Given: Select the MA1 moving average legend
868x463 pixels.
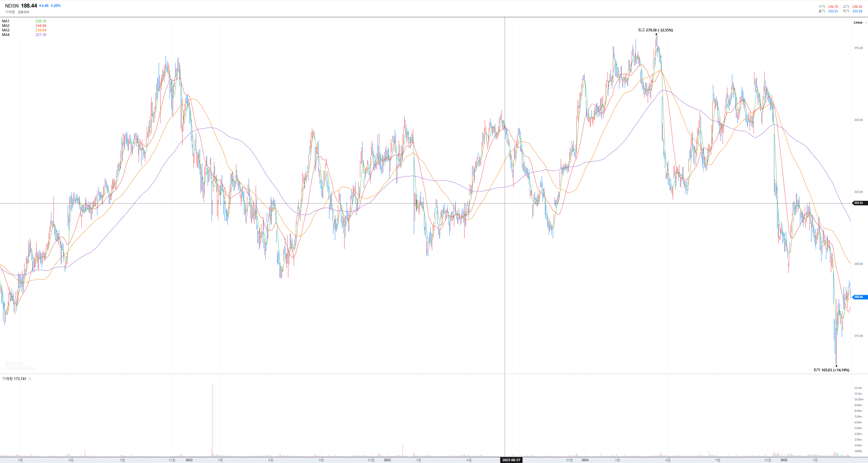Looking at the screenshot, I should [x=6, y=21].
